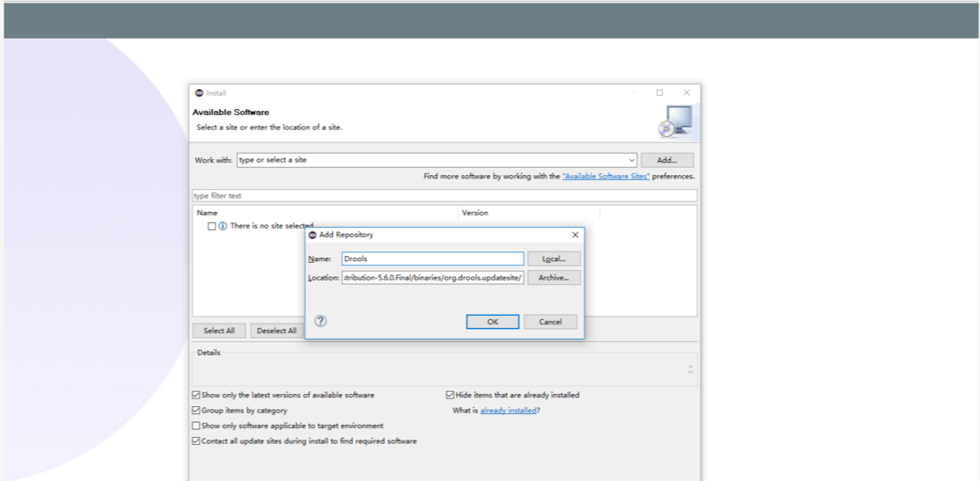Click the Archive... button

click(x=553, y=278)
